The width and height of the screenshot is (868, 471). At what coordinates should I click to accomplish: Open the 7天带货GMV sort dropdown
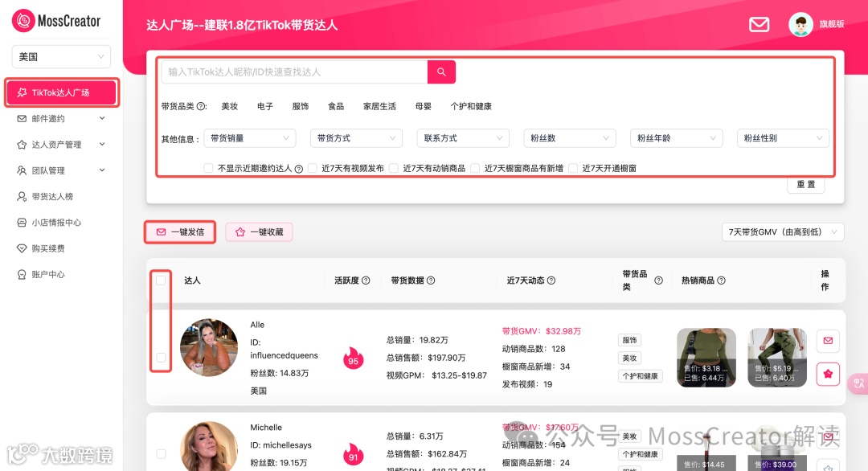pos(783,232)
